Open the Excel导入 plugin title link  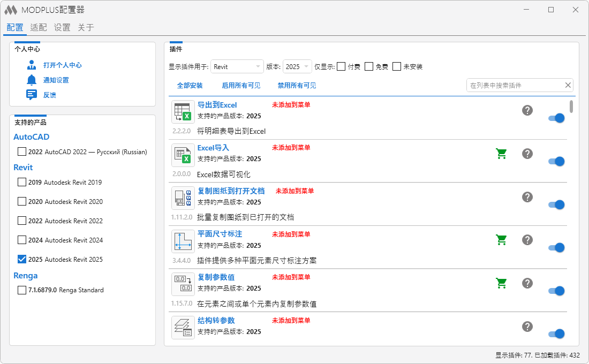click(x=213, y=148)
